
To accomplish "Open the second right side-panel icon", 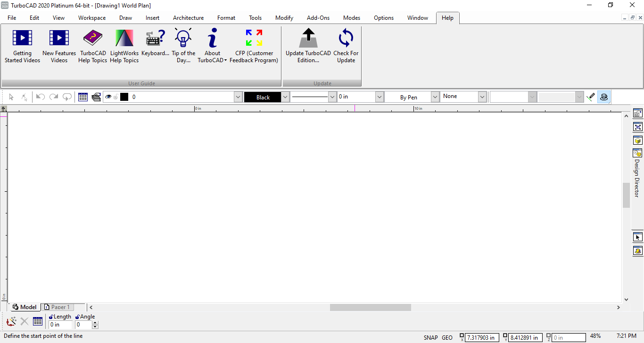I will click(x=638, y=127).
